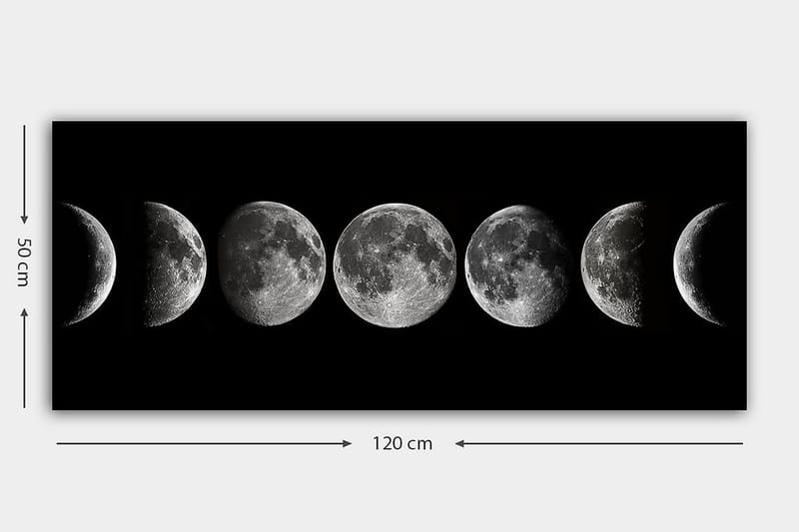
Task: Click the bottom-left corner of the black canvas
Action: click(55, 406)
